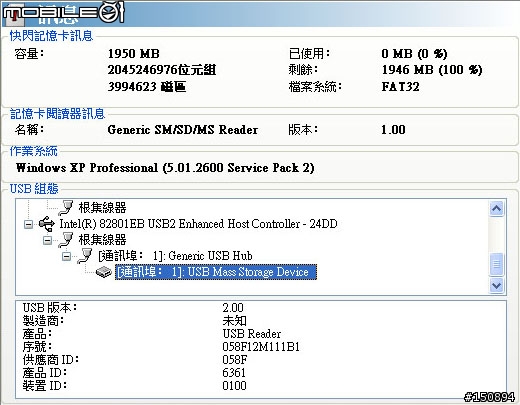Screen dimensions: 520x405
Task: Click the FAT32 file system value
Action: [x=400, y=87]
